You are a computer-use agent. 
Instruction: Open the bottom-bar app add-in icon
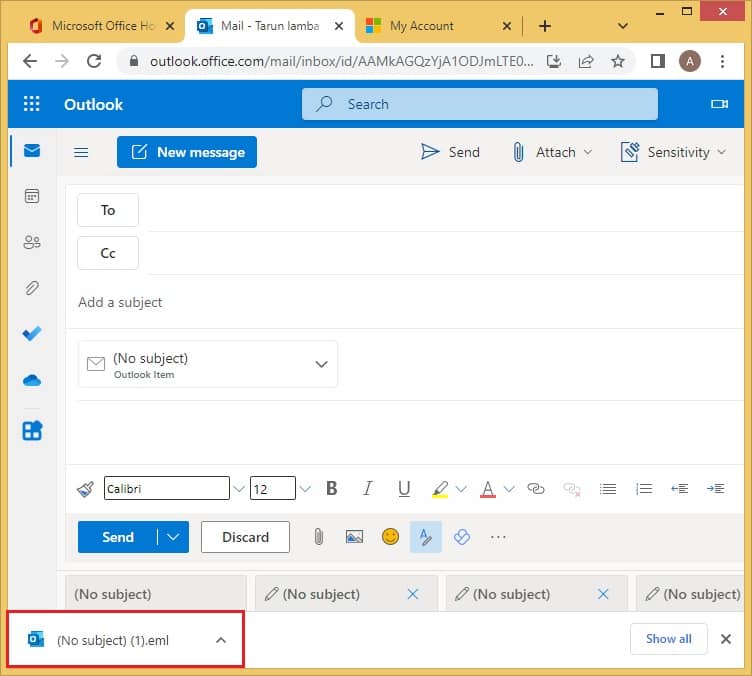(x=462, y=537)
